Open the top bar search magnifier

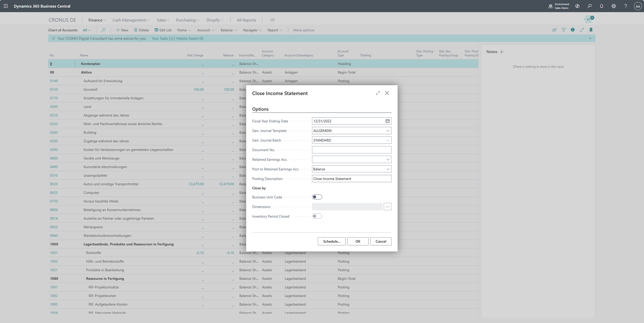pyautogui.click(x=589, y=6)
